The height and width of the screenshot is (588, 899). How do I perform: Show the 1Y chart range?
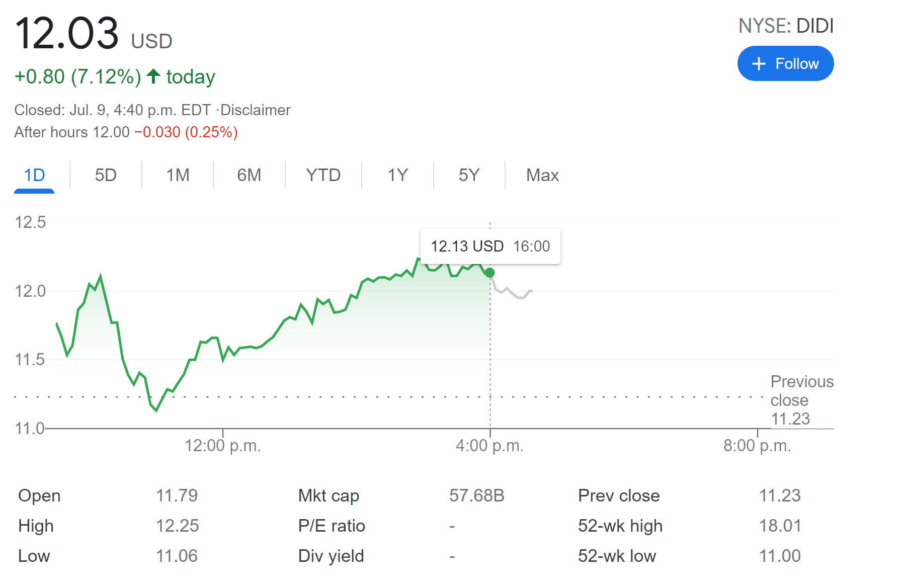click(x=397, y=175)
